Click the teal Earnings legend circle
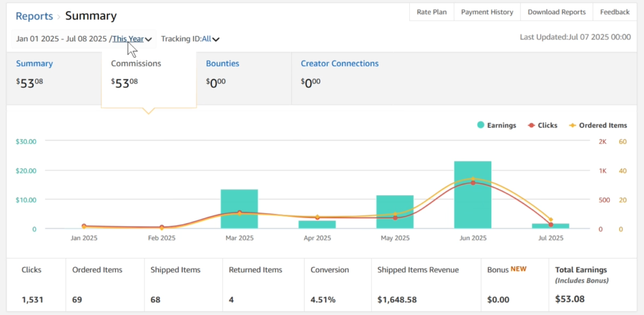 coord(481,125)
